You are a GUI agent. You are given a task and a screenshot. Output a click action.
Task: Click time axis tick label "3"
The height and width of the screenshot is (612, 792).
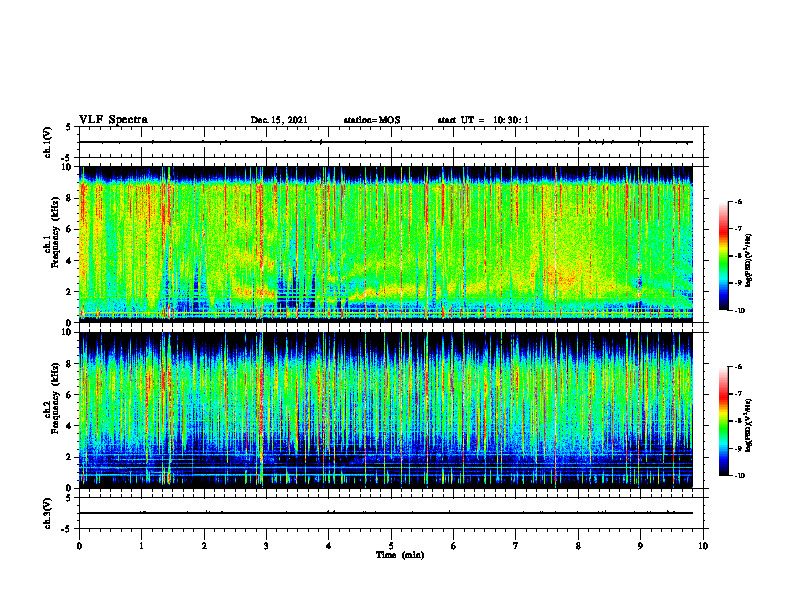point(266,546)
